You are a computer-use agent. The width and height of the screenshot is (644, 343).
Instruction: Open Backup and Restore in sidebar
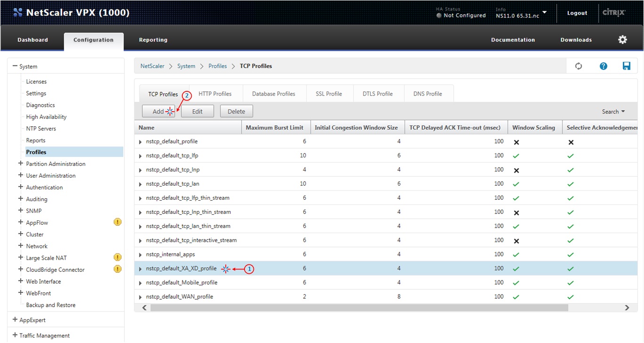(x=51, y=305)
